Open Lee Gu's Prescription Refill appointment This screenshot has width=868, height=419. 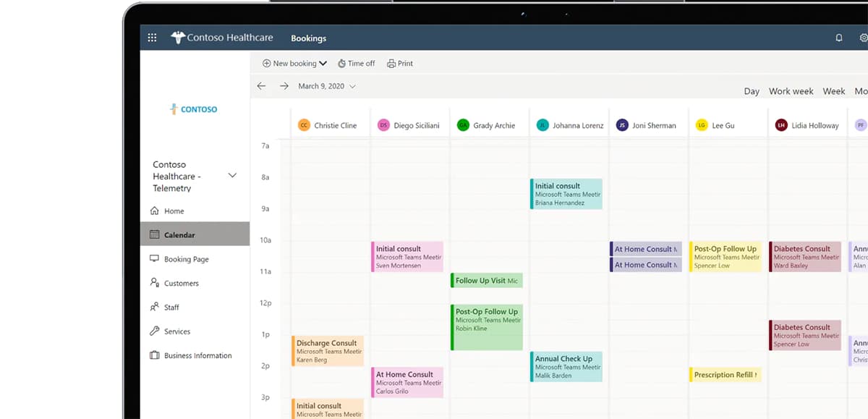click(726, 375)
